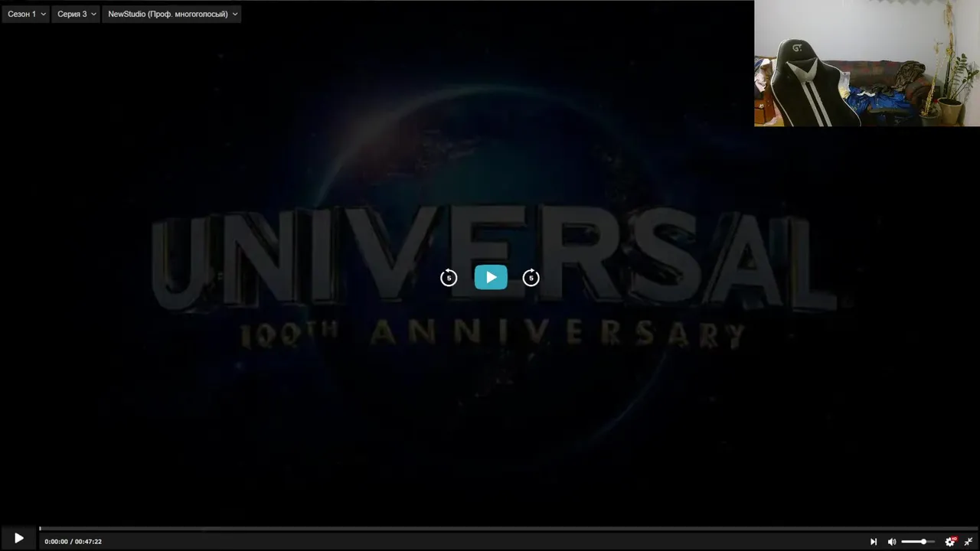This screenshot has height=551, width=980.
Task: Open HD quality settings gear
Action: pos(950,542)
